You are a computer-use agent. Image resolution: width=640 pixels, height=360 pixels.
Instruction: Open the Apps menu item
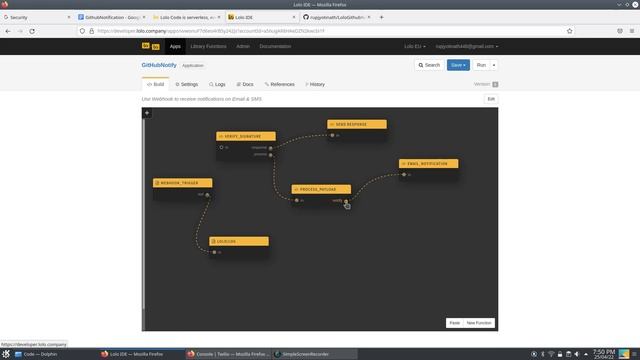coord(175,47)
